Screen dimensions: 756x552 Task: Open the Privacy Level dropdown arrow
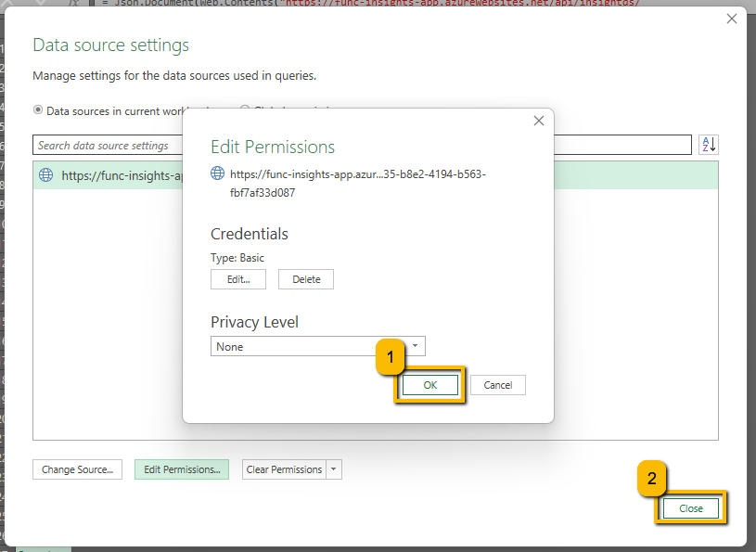[x=416, y=346]
